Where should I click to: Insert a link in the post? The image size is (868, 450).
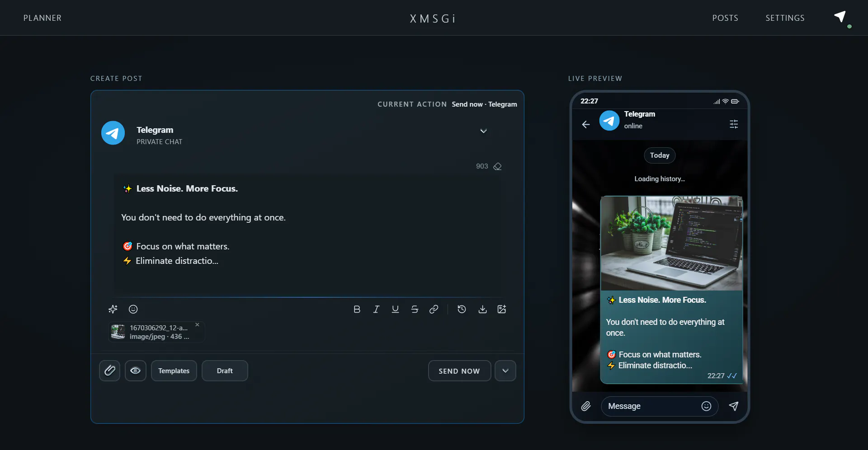pos(434,309)
